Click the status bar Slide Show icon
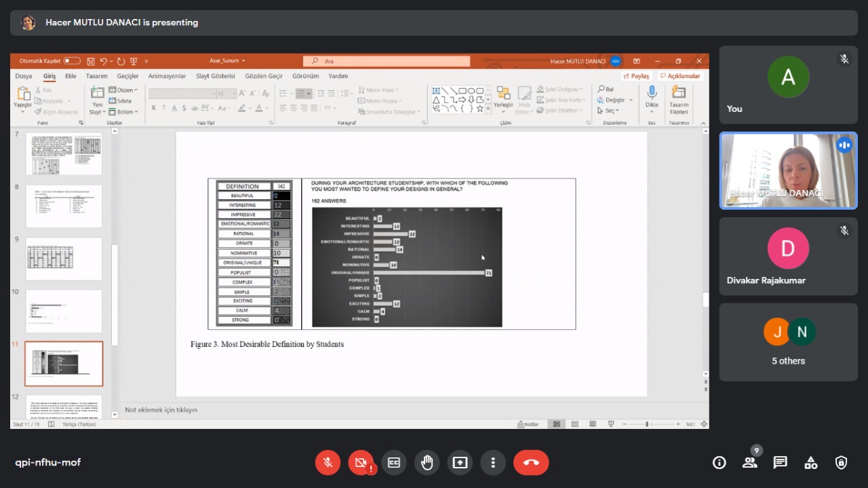Viewport: 868px width, 488px height. pyautogui.click(x=611, y=424)
